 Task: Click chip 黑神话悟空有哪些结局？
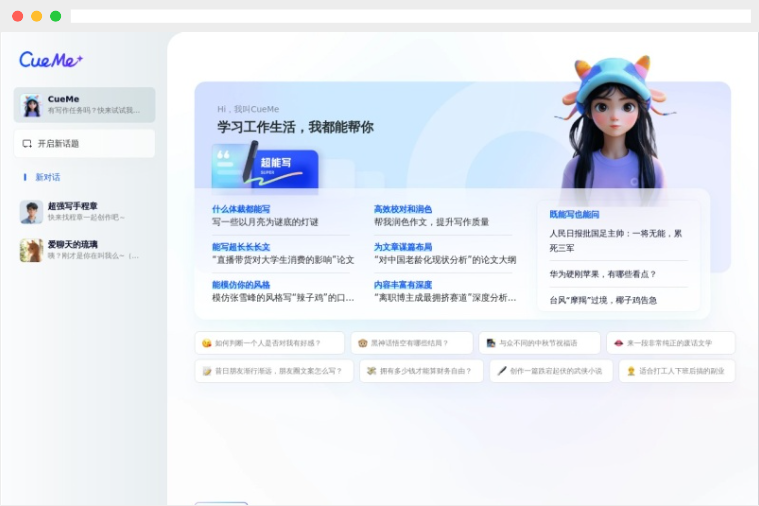tap(411, 343)
